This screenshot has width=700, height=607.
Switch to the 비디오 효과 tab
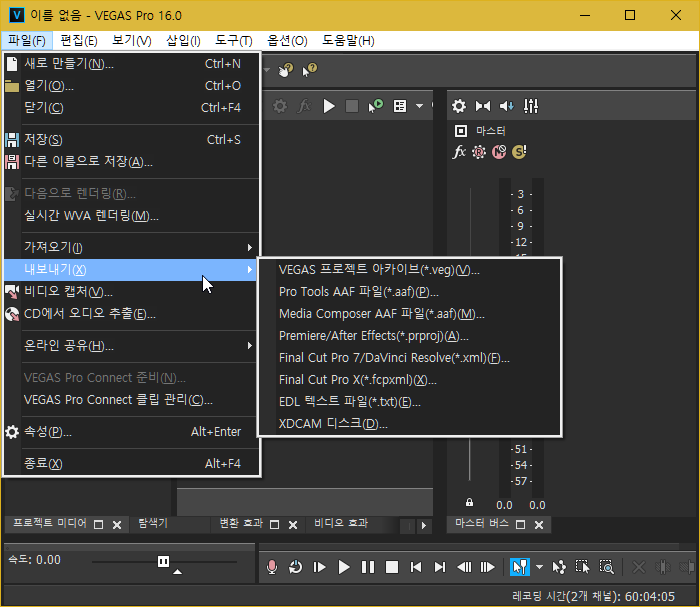click(x=341, y=523)
